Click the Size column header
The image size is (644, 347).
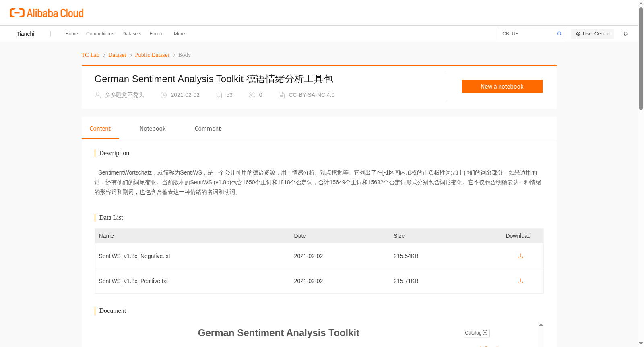399,236
